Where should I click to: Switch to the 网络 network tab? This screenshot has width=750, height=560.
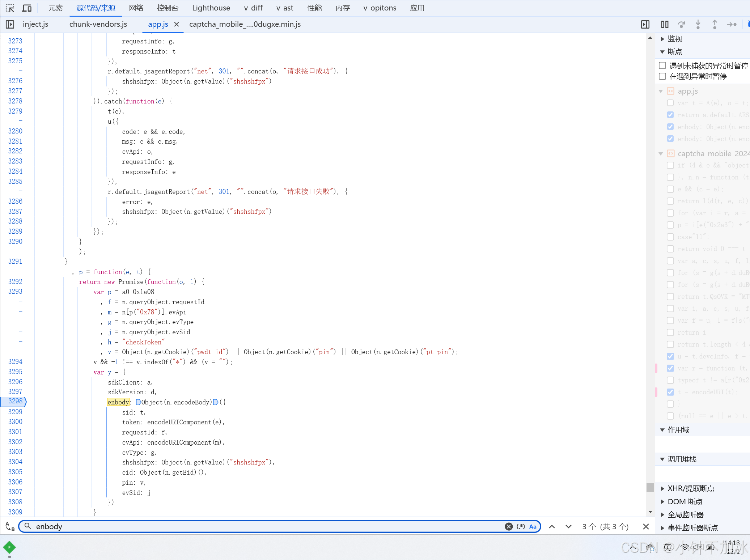(x=136, y=8)
